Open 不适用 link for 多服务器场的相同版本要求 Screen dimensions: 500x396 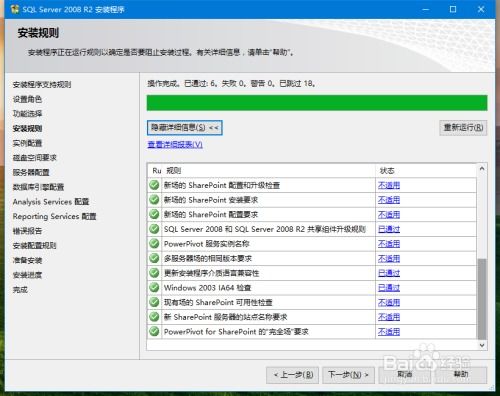(x=389, y=259)
